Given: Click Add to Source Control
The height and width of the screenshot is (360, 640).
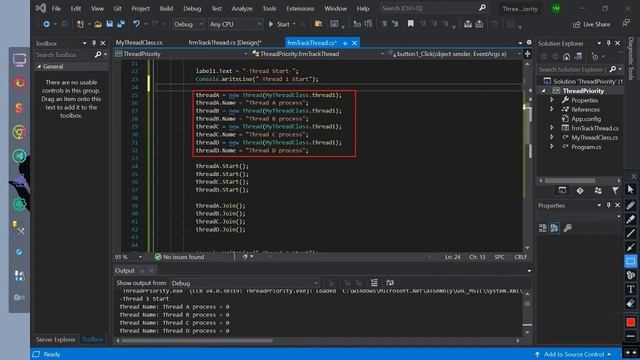Looking at the screenshot, I should [573, 354].
